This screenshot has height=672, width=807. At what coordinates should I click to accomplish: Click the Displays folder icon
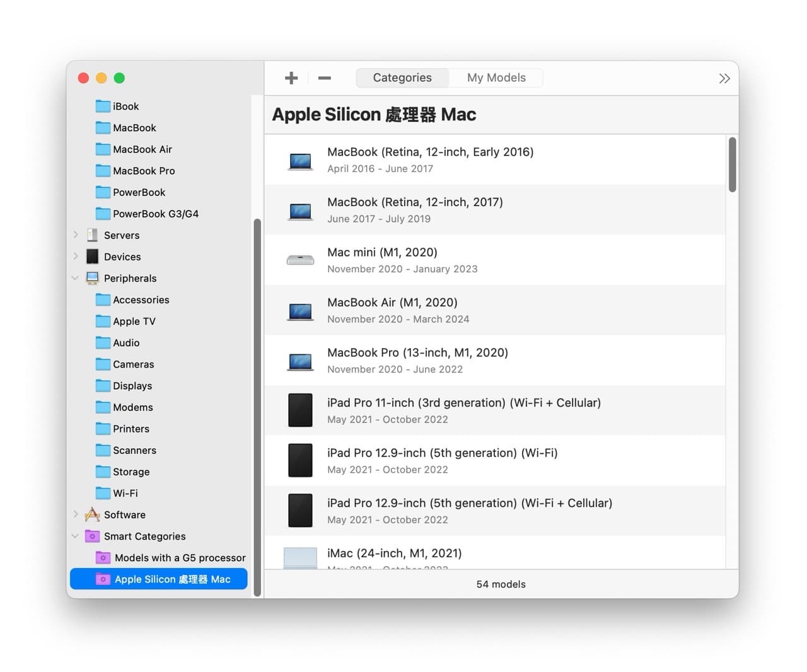(103, 385)
